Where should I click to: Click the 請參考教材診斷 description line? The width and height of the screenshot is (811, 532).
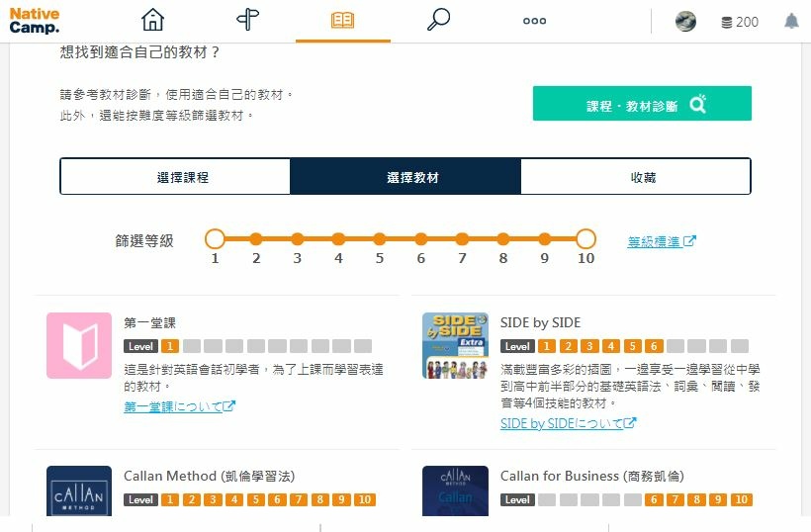pos(176,95)
